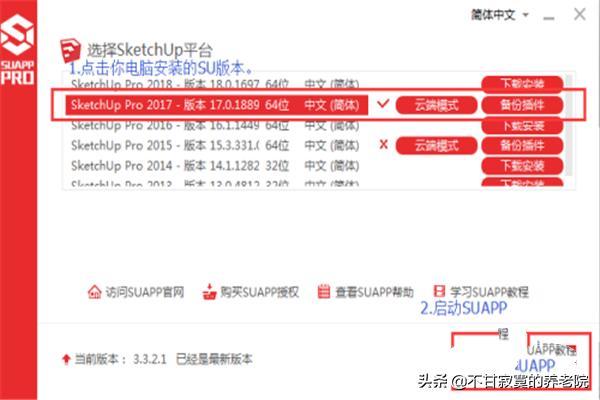
Task: Open the 简体中文 language dropdown
Action: click(x=500, y=15)
